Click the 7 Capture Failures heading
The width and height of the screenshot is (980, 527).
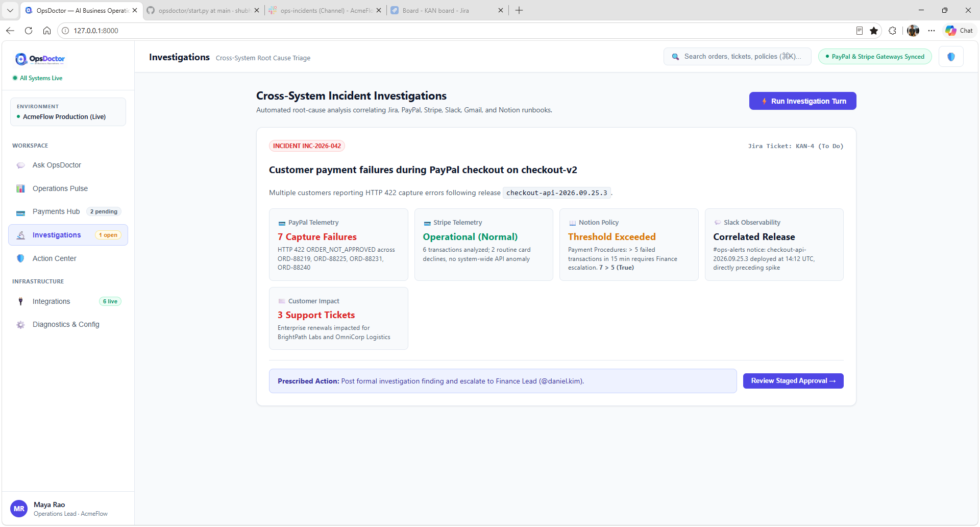[x=317, y=237]
